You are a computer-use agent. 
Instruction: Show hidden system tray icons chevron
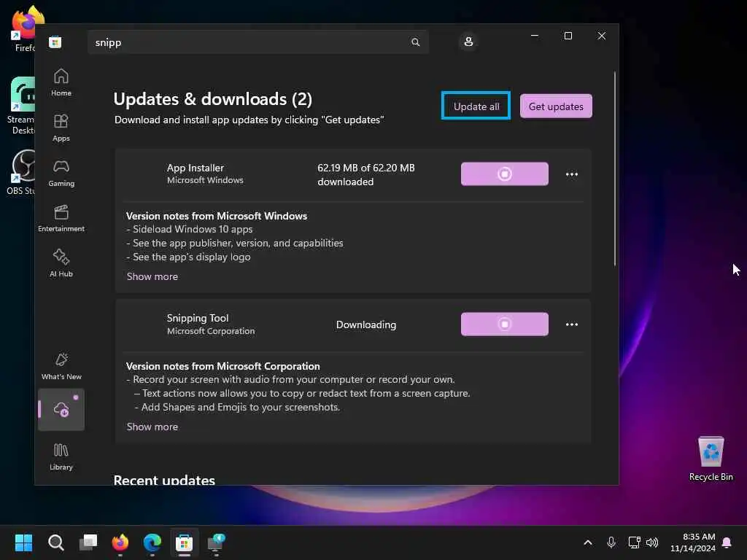point(588,542)
